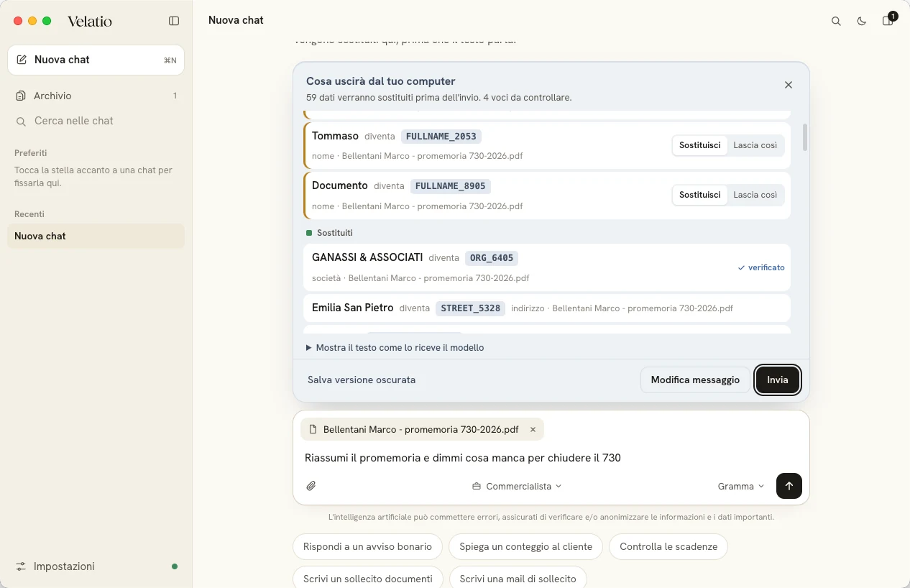Click the 'verificato' status on GANASSI row
This screenshot has width=910, height=588.
pos(761,267)
